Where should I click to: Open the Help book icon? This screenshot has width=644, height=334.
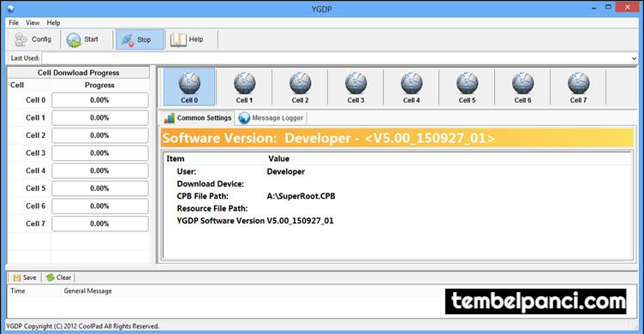[x=178, y=39]
